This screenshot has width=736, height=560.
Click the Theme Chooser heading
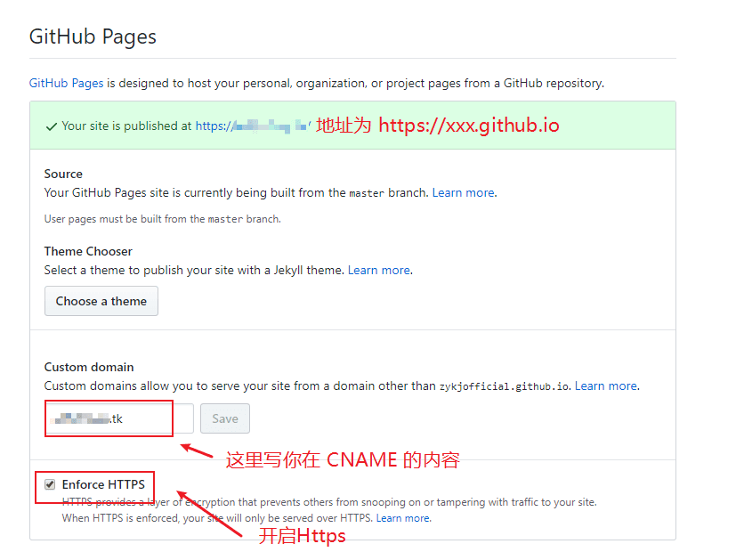[x=88, y=252]
